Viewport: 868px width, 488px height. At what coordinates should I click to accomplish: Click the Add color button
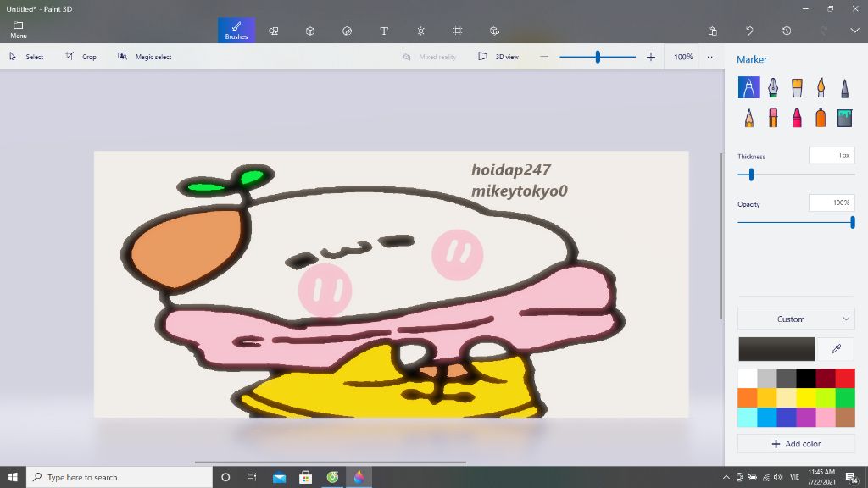pyautogui.click(x=796, y=444)
